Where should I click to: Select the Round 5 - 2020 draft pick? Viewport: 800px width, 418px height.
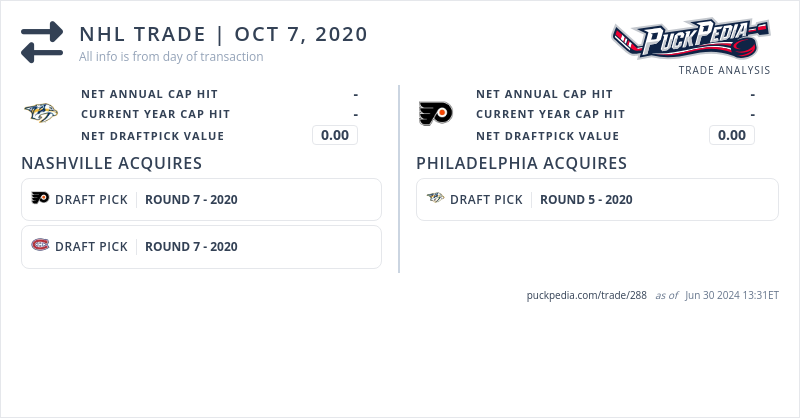[586, 199]
